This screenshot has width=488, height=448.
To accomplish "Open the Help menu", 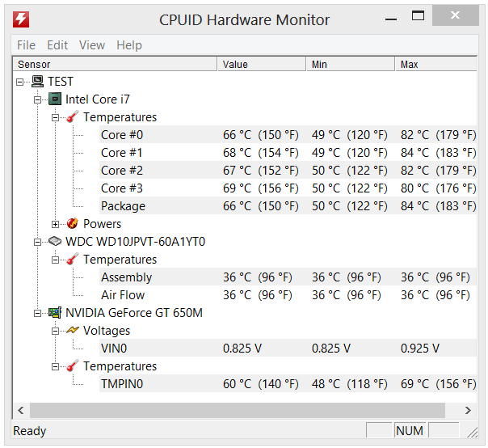I will (129, 45).
